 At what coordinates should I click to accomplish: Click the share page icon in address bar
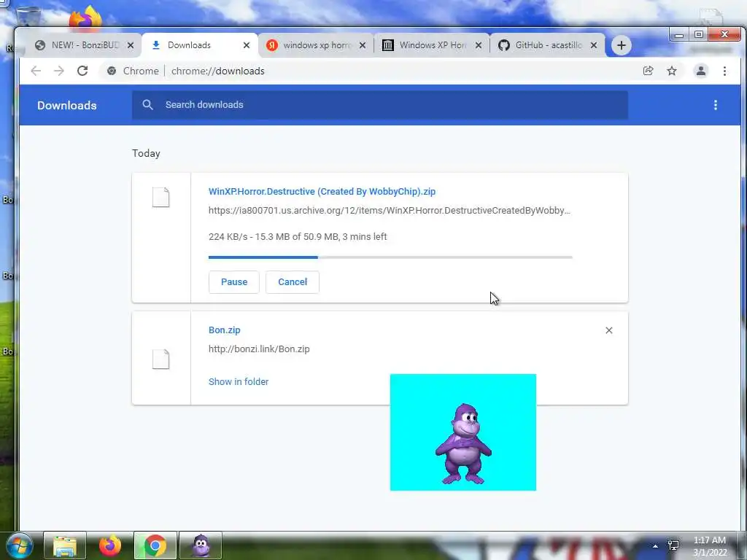[648, 71]
